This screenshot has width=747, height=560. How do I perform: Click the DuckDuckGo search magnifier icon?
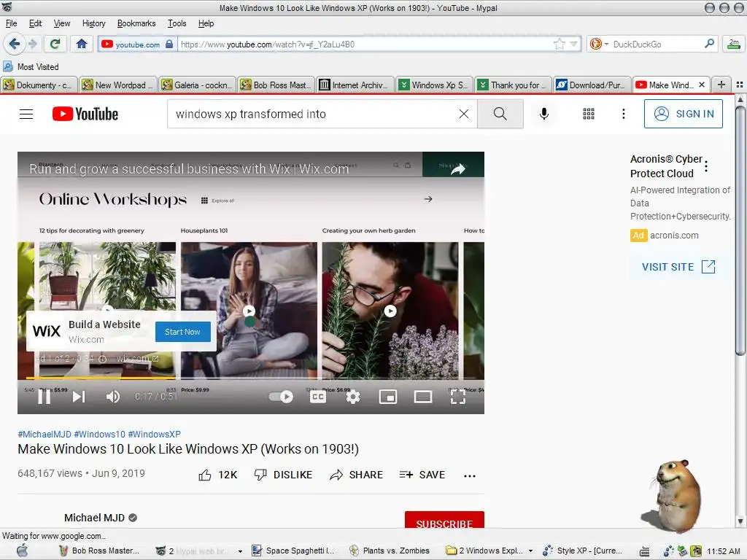(709, 44)
